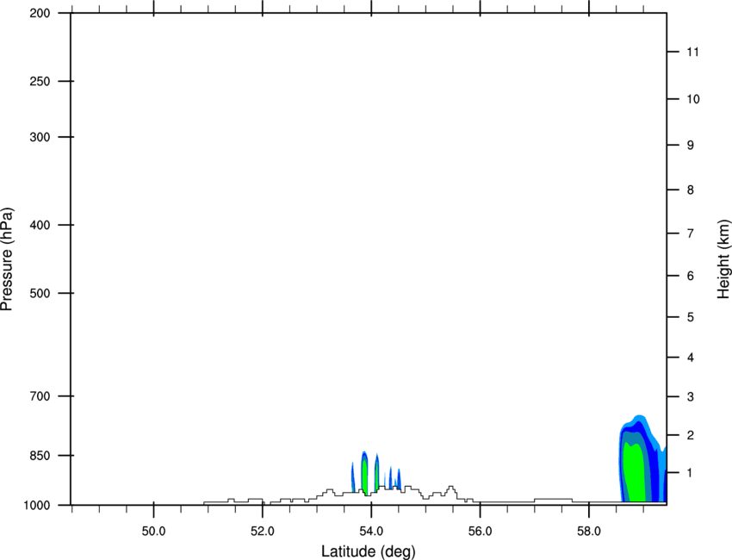Click the 2 km height label
Viewport: 732px width, 560px height.
coord(691,435)
